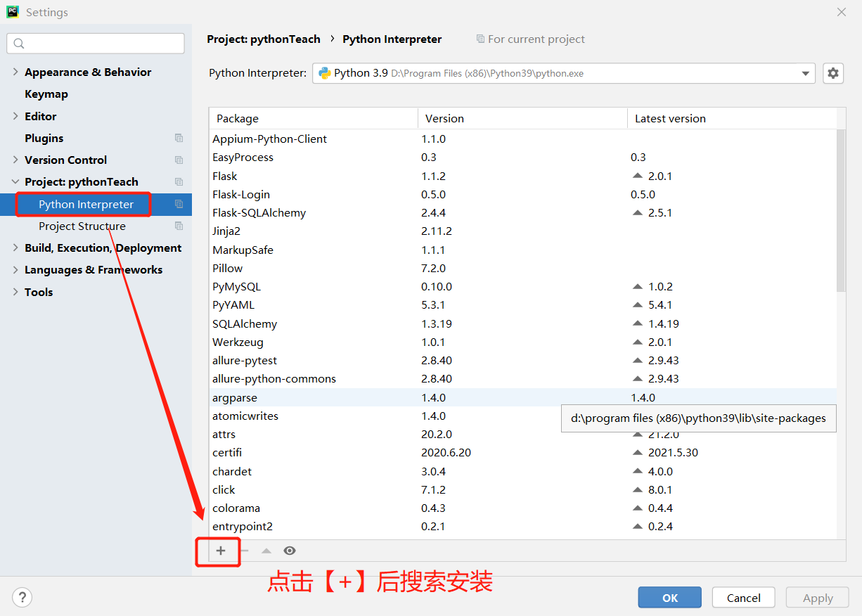
Task: Select the colorama package row
Action: tap(523, 508)
